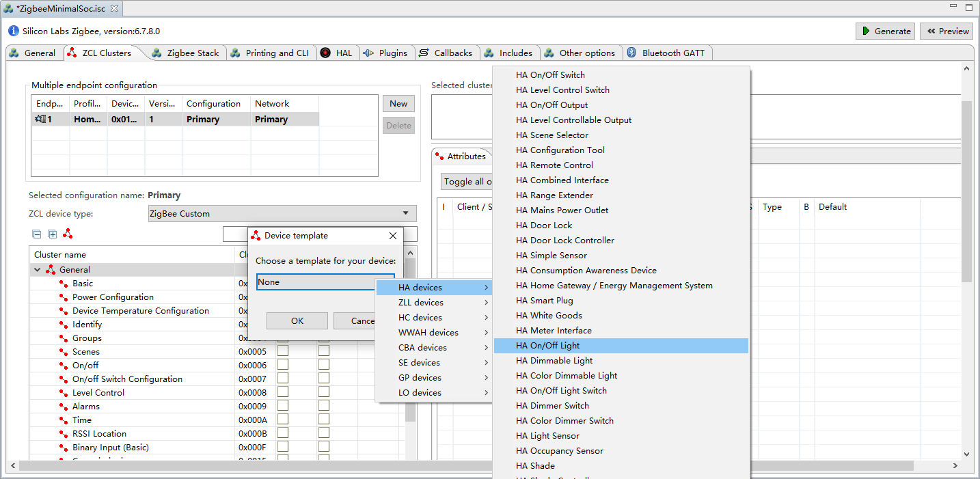Click the None template selection field
This screenshot has height=479, width=980.
tap(316, 282)
